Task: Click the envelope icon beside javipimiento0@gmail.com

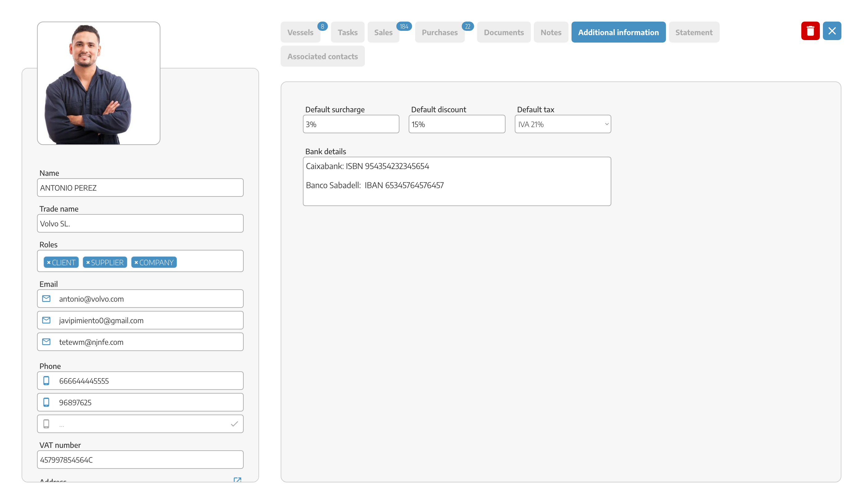Action: point(46,320)
